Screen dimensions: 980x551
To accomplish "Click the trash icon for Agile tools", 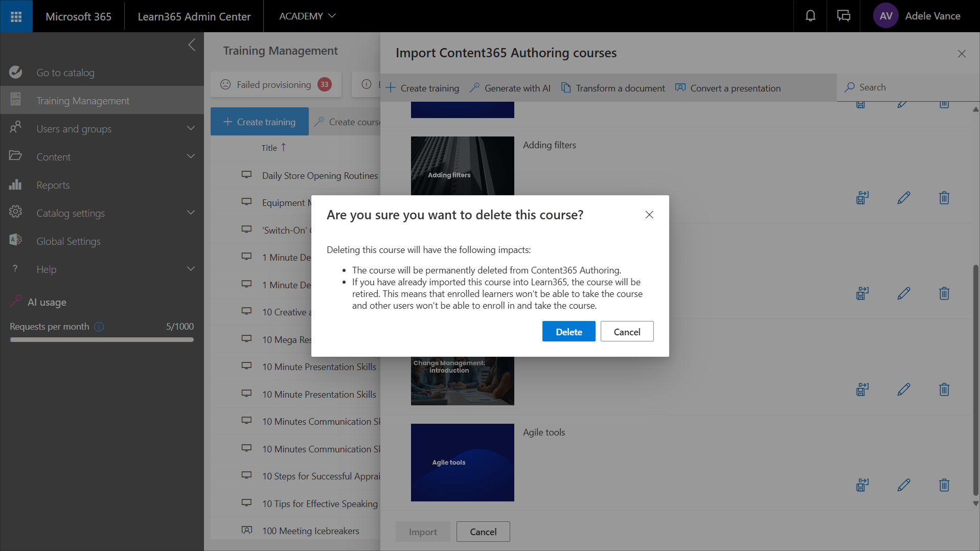I will pyautogui.click(x=944, y=485).
